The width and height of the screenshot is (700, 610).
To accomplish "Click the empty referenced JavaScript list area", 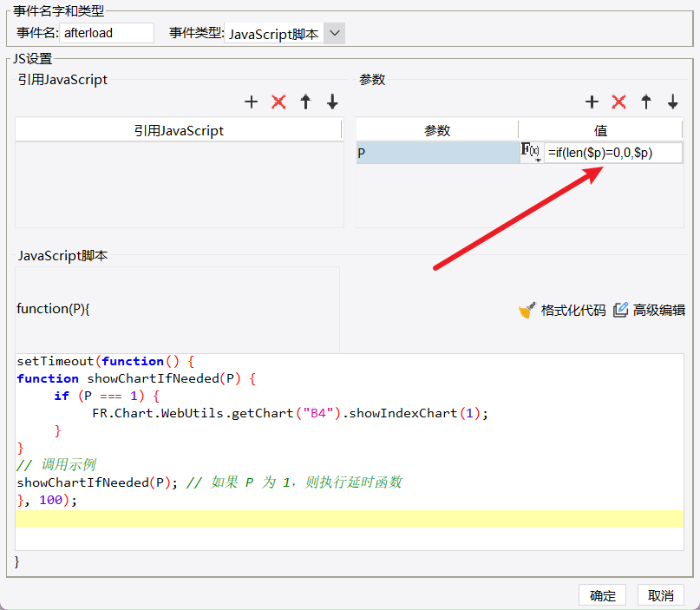I will (x=180, y=185).
